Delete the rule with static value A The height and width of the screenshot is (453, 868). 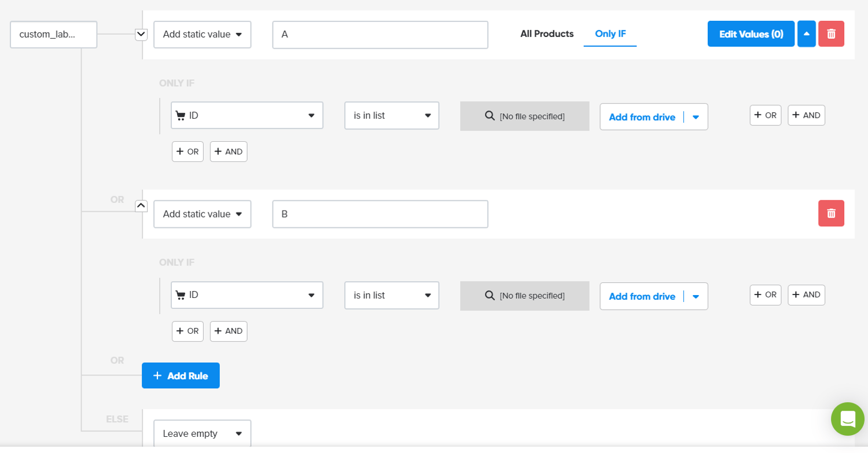click(831, 34)
